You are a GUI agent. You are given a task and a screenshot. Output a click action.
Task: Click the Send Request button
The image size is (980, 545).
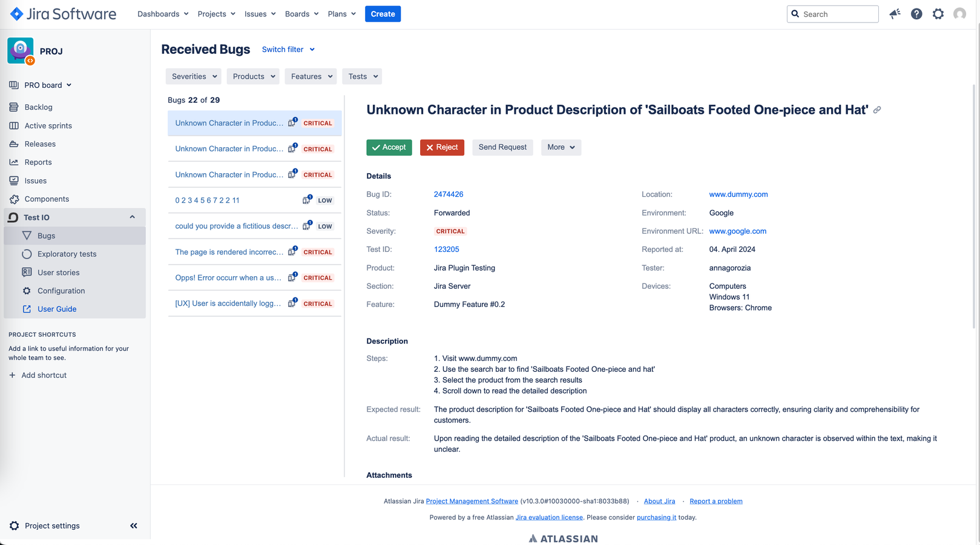pos(502,147)
